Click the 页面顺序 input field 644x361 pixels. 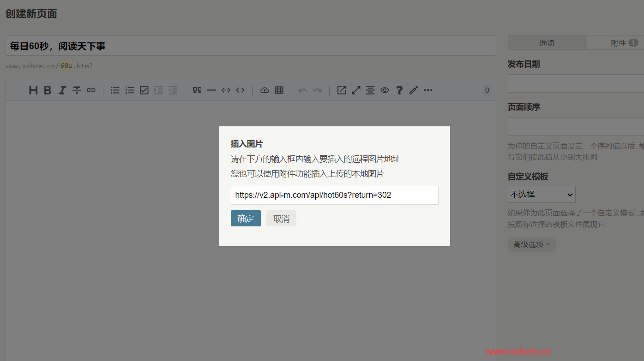point(576,126)
